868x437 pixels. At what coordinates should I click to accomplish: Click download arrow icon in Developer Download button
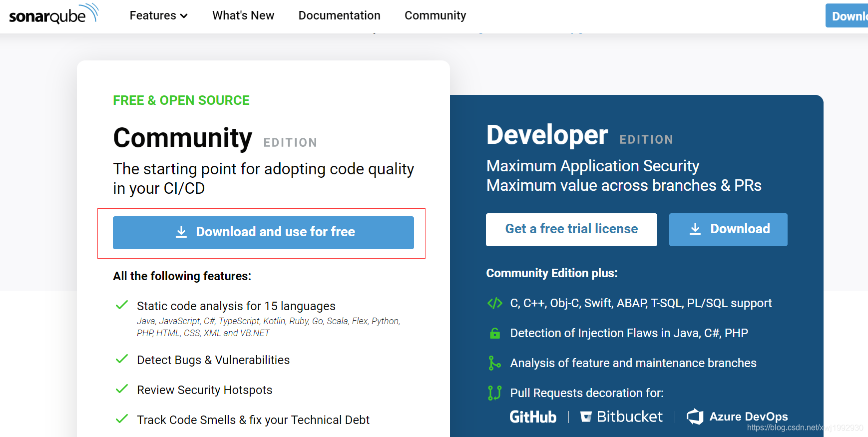coord(695,229)
